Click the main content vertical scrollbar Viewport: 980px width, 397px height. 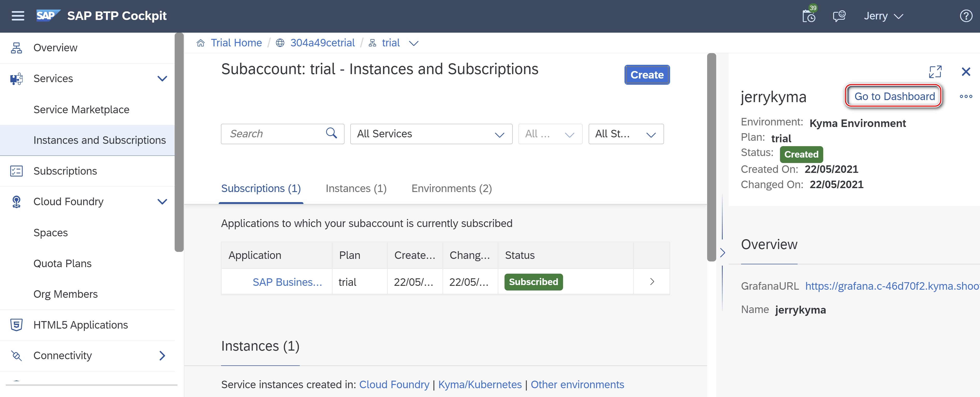click(x=711, y=157)
